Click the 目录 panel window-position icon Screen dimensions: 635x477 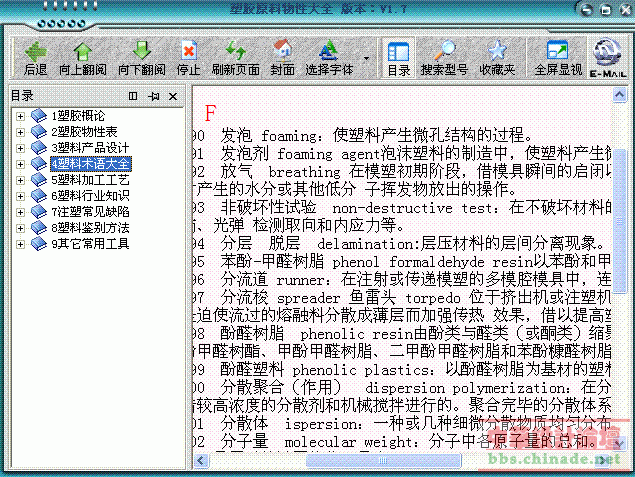pos(133,96)
